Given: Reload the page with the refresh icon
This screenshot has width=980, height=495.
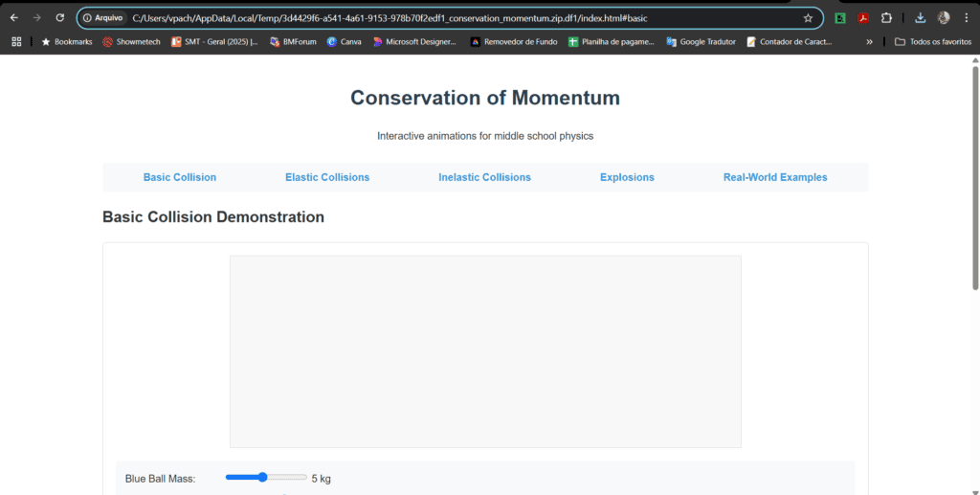Looking at the screenshot, I should [x=60, y=17].
